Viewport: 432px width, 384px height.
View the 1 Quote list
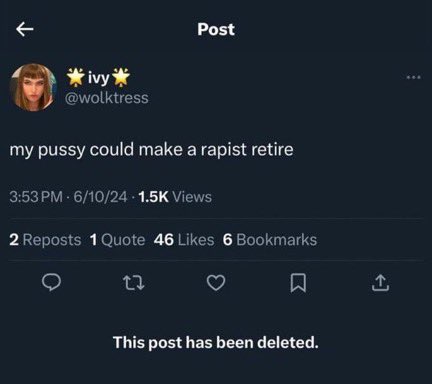point(118,240)
